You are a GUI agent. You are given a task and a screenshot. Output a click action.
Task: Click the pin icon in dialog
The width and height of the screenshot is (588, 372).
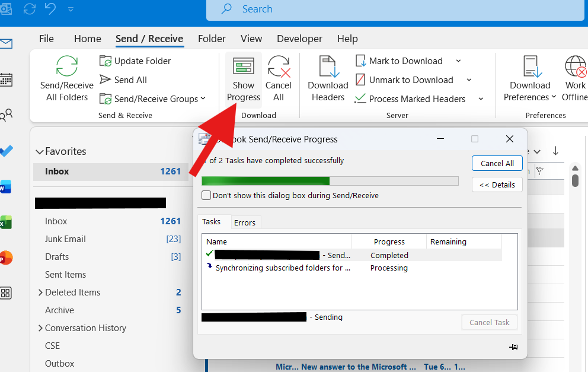coord(513,347)
